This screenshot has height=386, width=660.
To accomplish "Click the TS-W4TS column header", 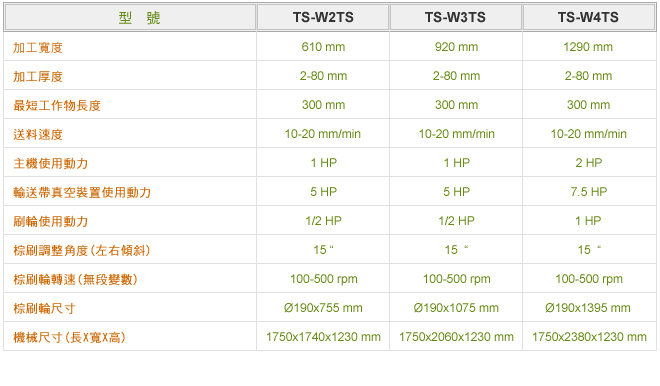I will [x=588, y=17].
